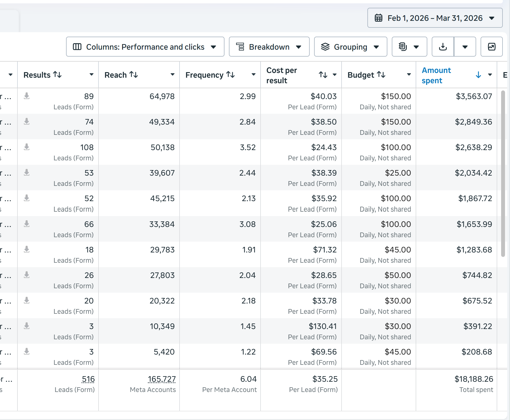
Task: Open Results column options caret
Action: pos(91,75)
